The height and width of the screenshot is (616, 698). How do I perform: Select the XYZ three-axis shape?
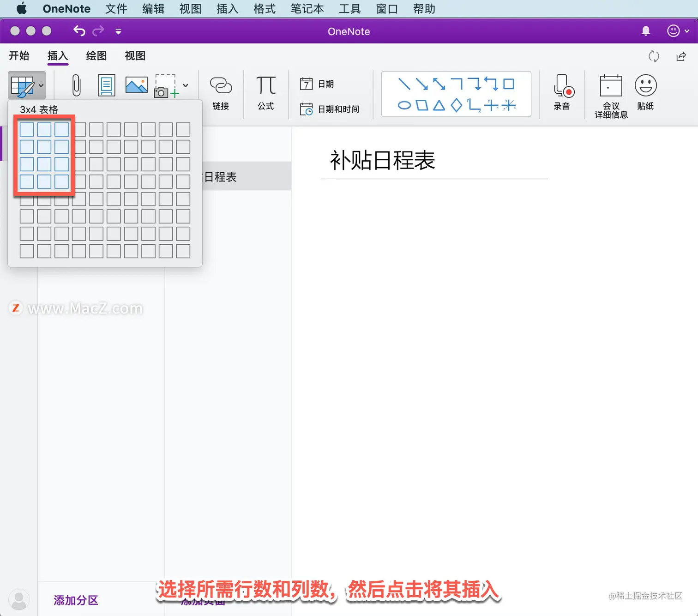tap(509, 105)
